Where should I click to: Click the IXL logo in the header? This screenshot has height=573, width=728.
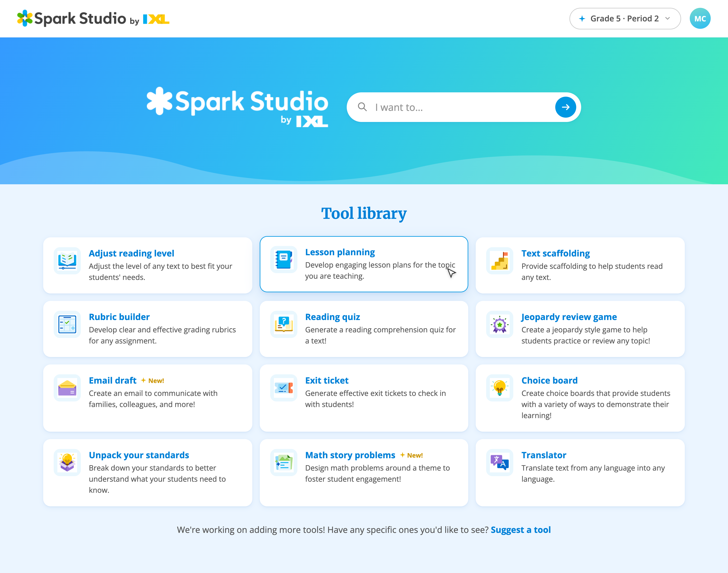(156, 19)
